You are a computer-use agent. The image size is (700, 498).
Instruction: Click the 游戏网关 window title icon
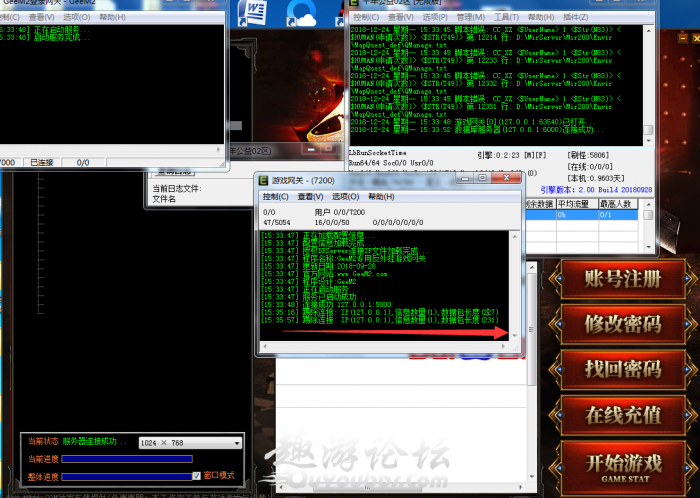(264, 180)
